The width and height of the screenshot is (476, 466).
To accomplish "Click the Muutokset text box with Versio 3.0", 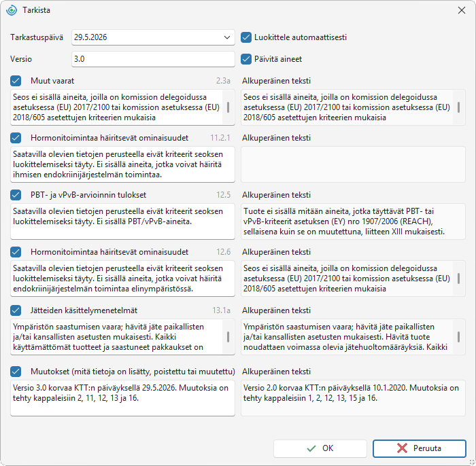I will click(x=122, y=398).
